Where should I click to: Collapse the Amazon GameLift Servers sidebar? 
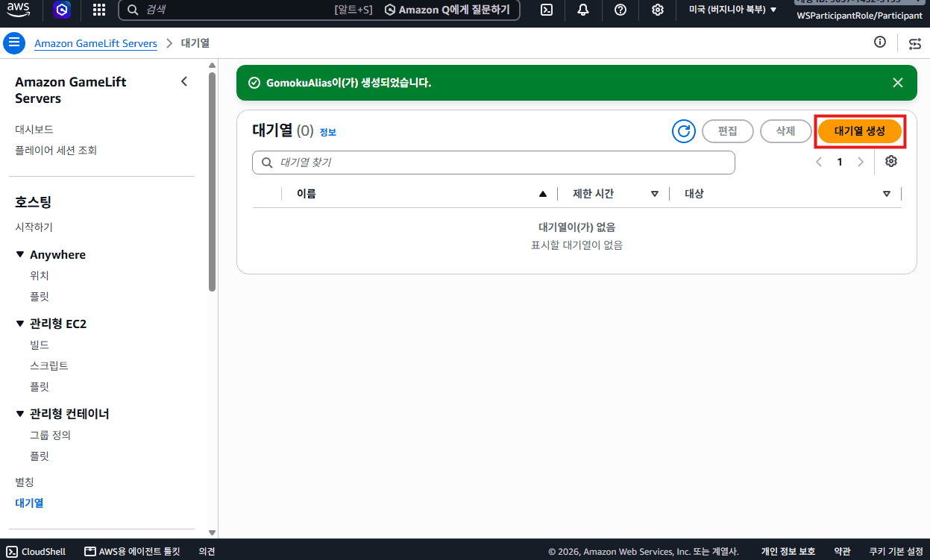point(184,82)
